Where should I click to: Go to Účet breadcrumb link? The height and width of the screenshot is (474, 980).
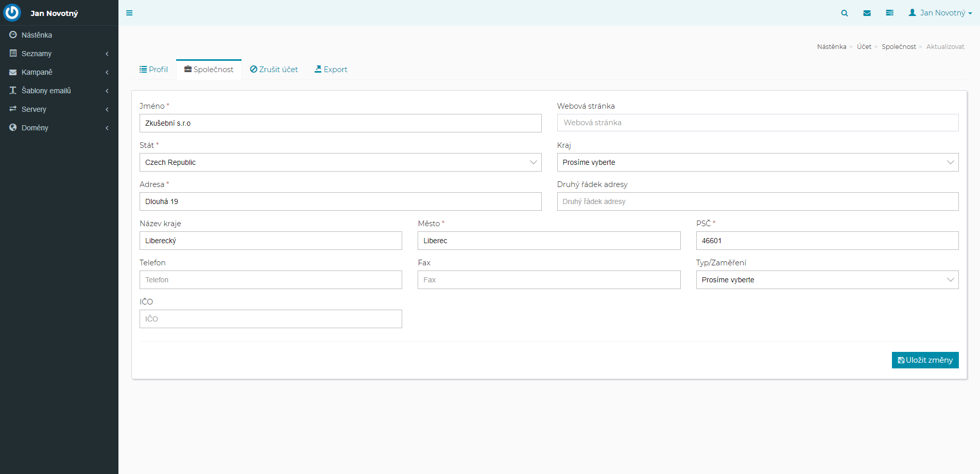coord(864,46)
